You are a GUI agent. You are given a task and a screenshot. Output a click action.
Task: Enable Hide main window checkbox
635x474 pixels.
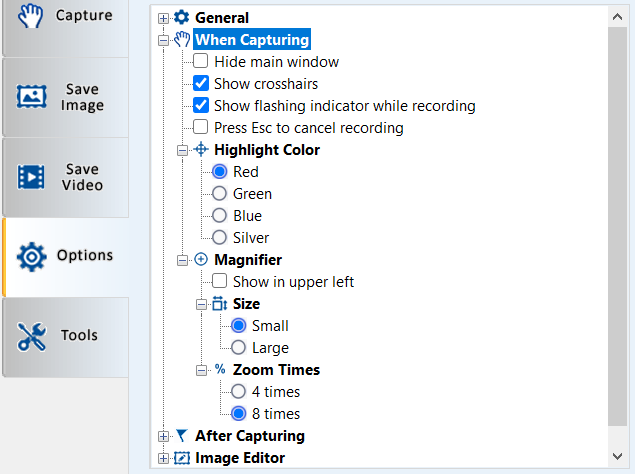201,62
